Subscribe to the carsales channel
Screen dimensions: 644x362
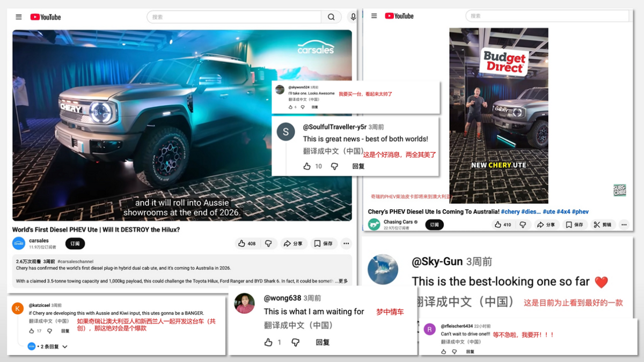click(x=75, y=243)
